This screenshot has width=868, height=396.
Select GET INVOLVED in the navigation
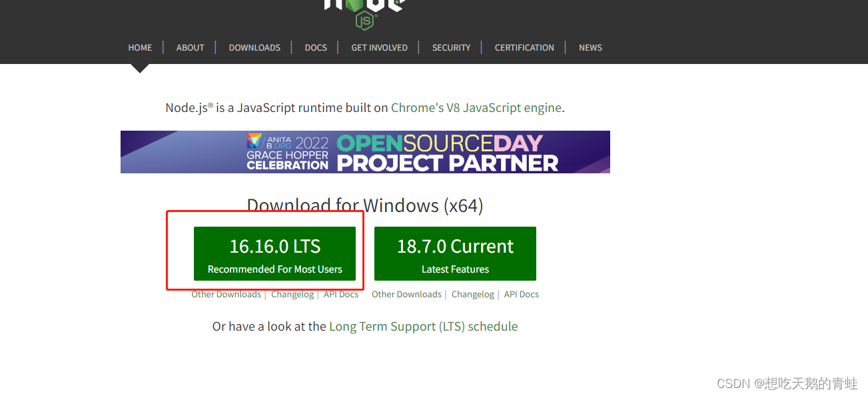[x=379, y=47]
